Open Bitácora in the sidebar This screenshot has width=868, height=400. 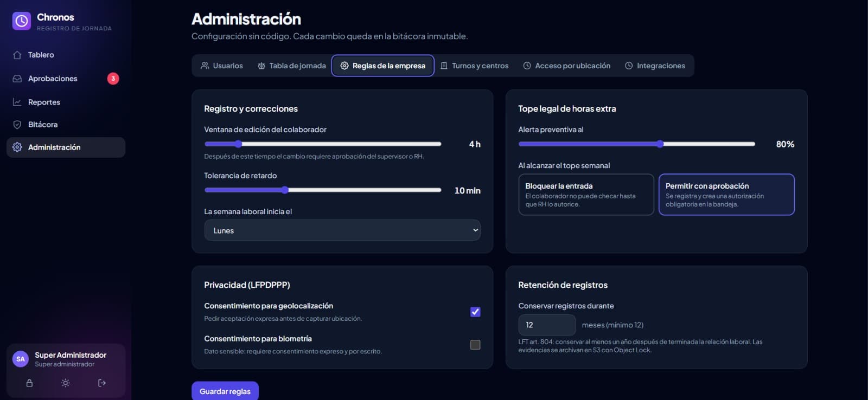[x=66, y=125]
